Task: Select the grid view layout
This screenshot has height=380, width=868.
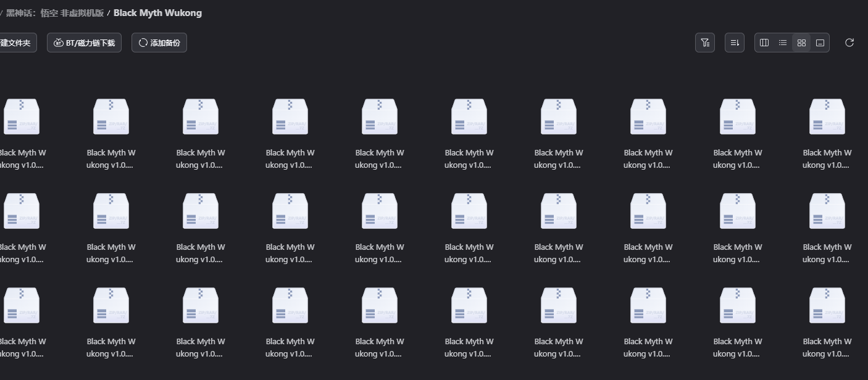Action: click(x=801, y=43)
